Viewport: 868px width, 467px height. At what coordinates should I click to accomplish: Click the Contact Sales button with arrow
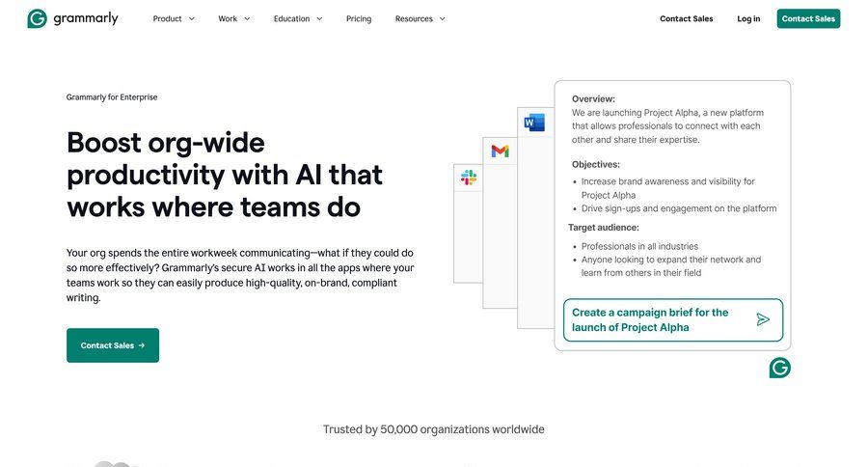coord(113,345)
